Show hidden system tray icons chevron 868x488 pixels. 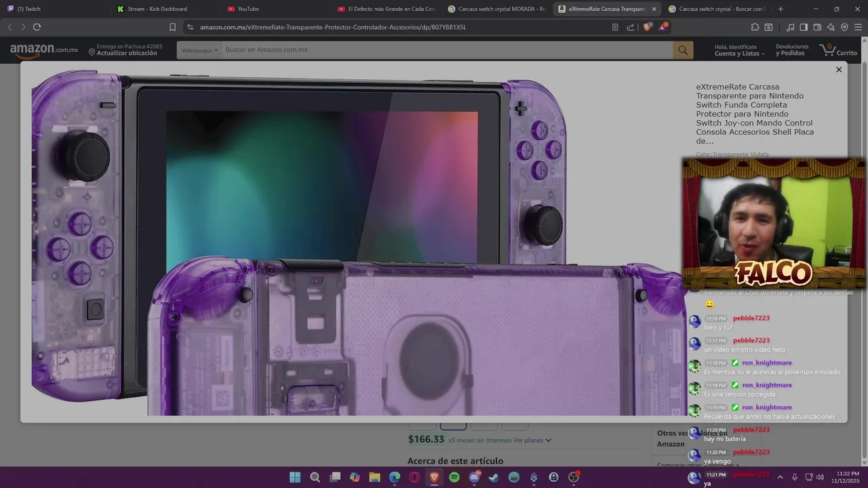(x=780, y=477)
